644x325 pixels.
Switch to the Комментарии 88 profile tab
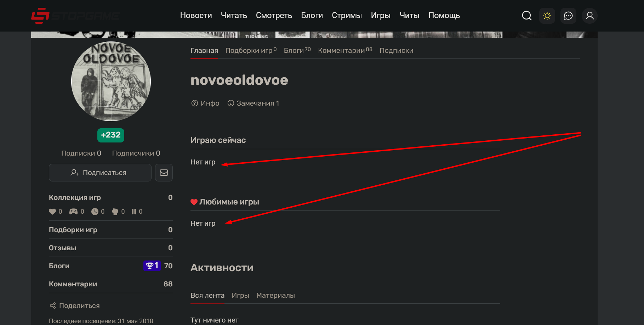[x=345, y=51]
